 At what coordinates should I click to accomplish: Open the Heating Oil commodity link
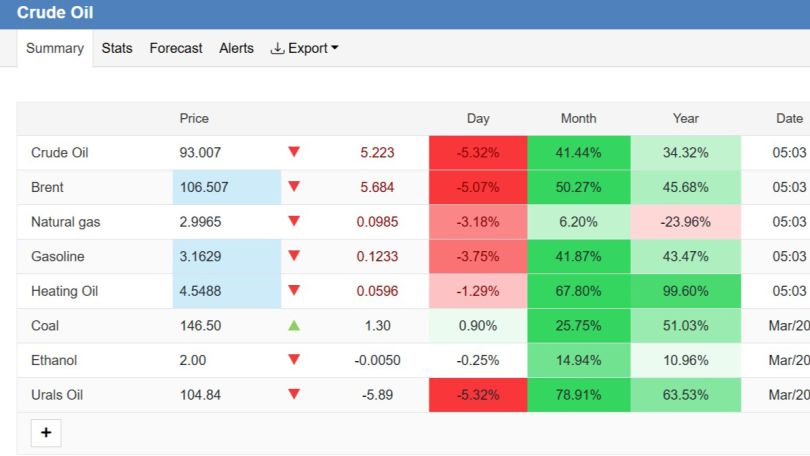coord(64,291)
